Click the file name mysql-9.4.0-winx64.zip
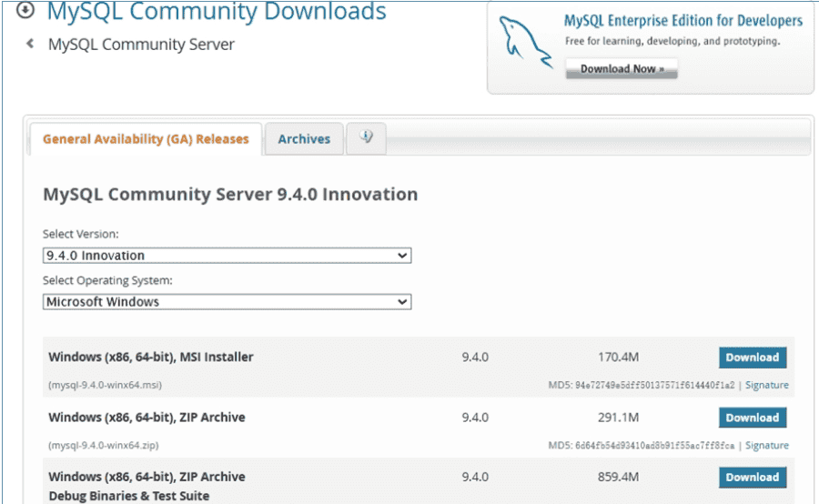This screenshot has width=819, height=504. [104, 446]
